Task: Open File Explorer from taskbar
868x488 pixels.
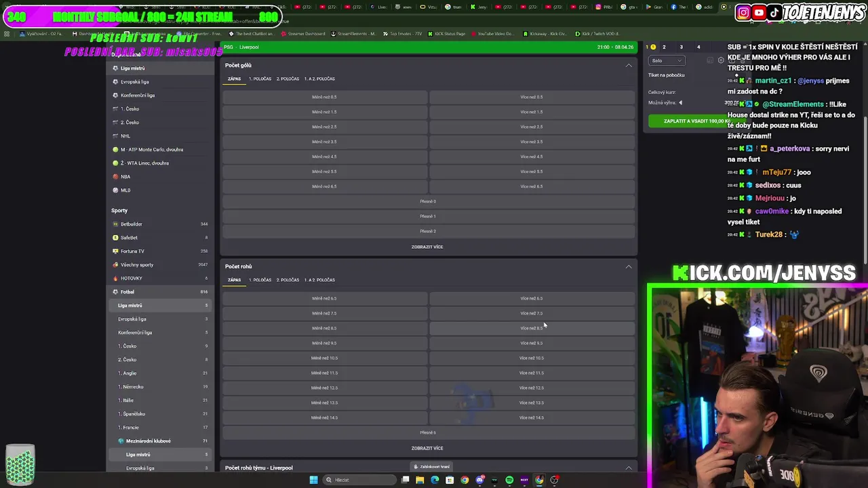Action: click(x=420, y=480)
